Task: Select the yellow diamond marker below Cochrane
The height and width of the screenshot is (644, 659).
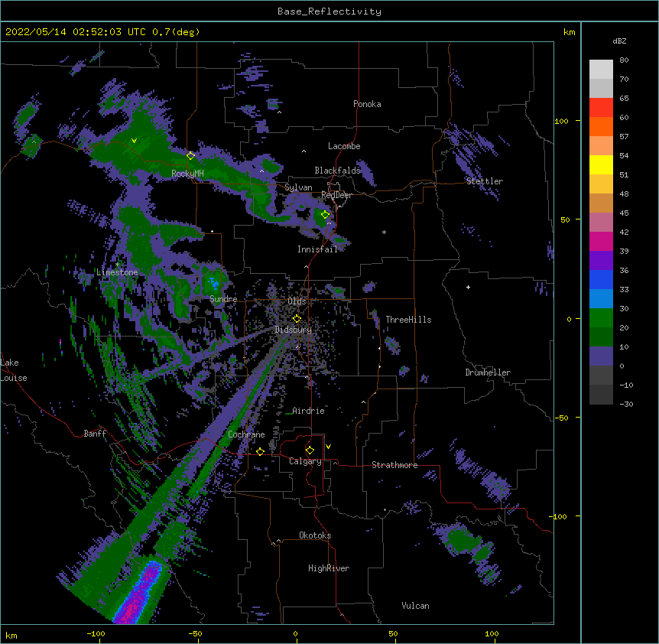Action: pos(261,452)
